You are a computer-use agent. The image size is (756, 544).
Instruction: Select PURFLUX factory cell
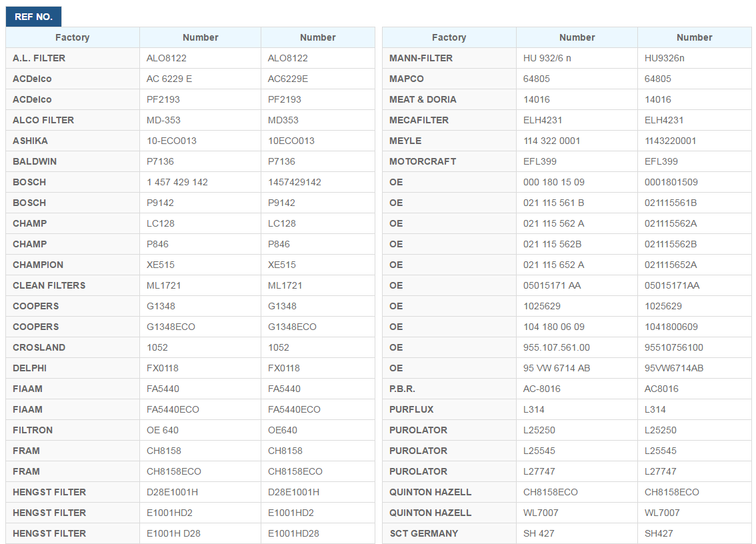click(x=449, y=409)
